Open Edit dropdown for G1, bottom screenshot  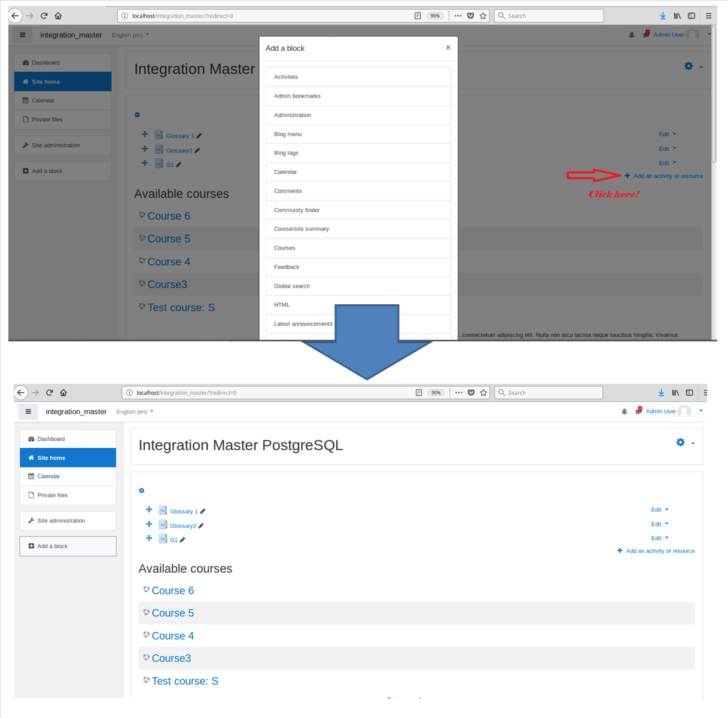[x=660, y=539]
